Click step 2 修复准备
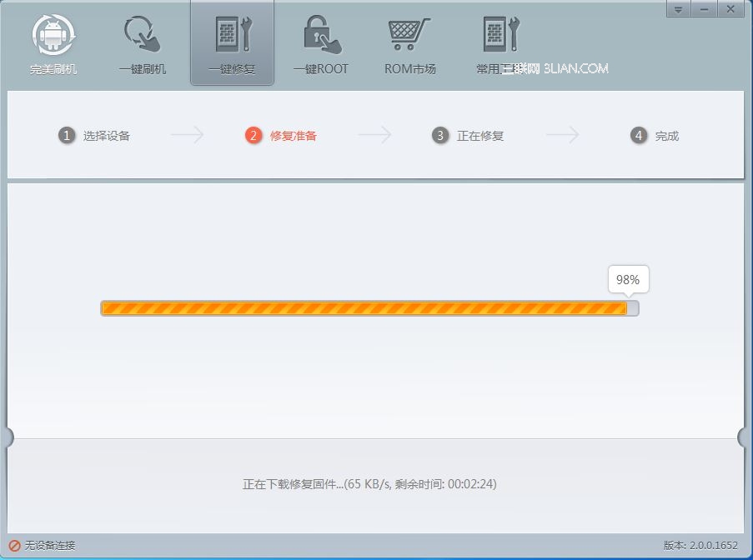The height and width of the screenshot is (560, 753). click(x=281, y=136)
